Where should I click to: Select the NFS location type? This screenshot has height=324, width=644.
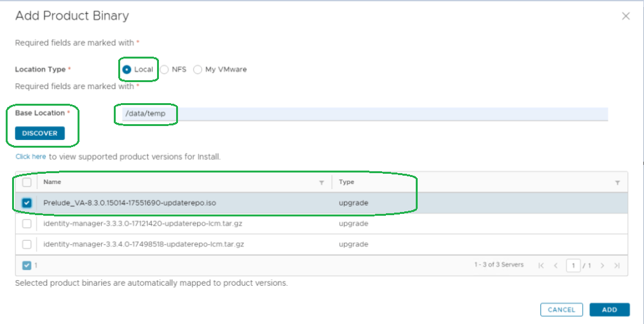click(165, 69)
